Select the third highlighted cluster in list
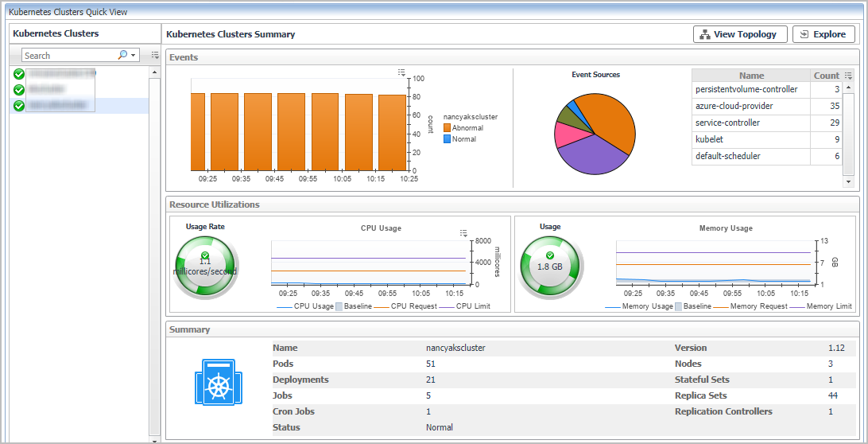Image resolution: width=868 pixels, height=444 pixels. (x=60, y=105)
